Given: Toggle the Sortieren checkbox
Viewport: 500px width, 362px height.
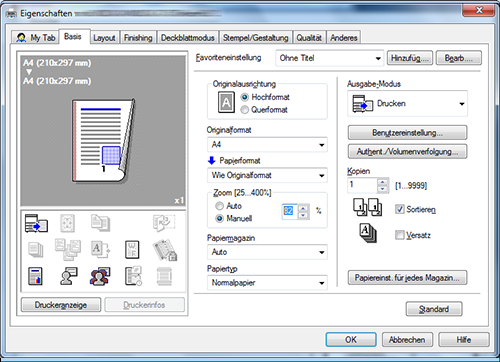Looking at the screenshot, I should click(400, 209).
